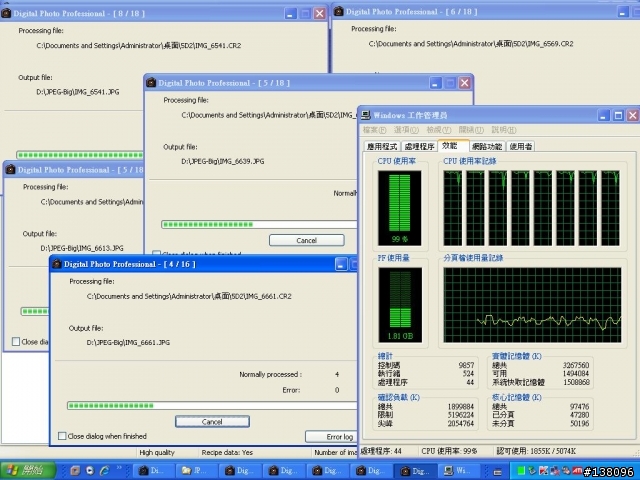Click the status bar 處理程序: 44 entry
This screenshot has width=640, height=480.
coord(381,451)
